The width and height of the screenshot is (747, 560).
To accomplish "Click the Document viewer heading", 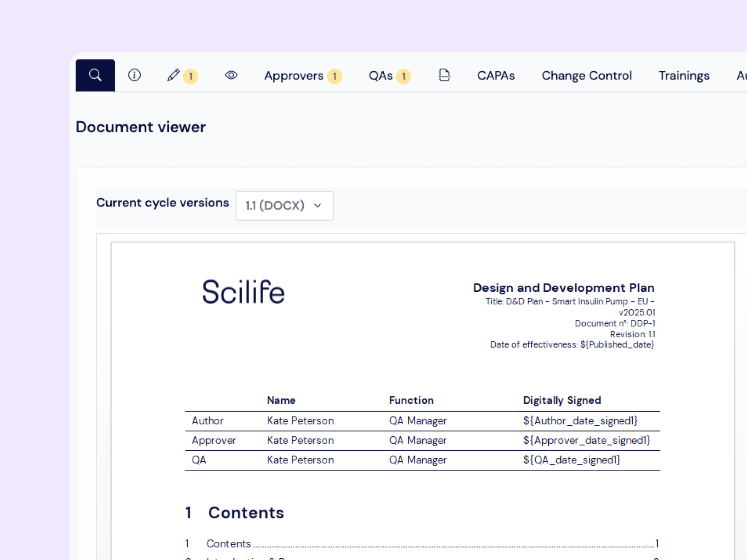I will click(141, 127).
